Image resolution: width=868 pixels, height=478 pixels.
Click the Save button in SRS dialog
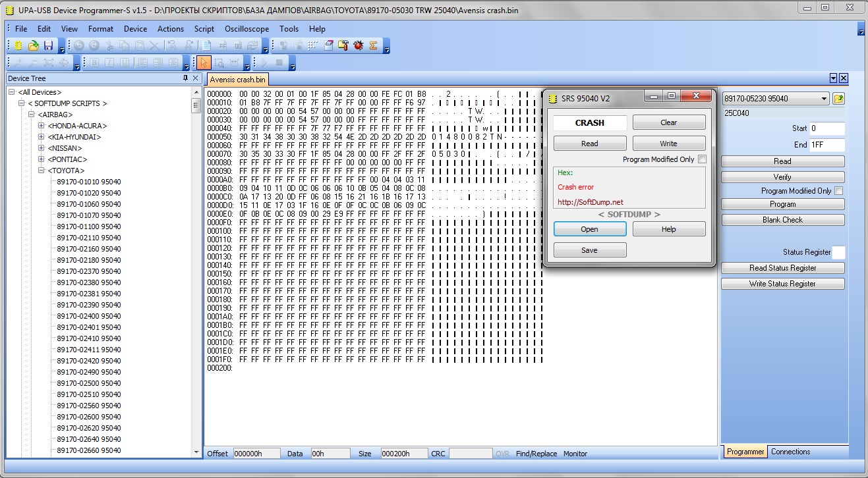pos(590,250)
